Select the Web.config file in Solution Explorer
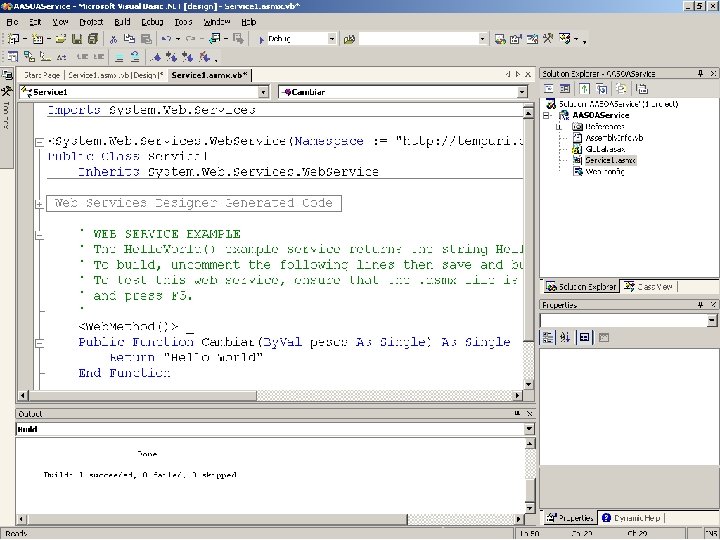This screenshot has height=540, width=720. [605, 172]
